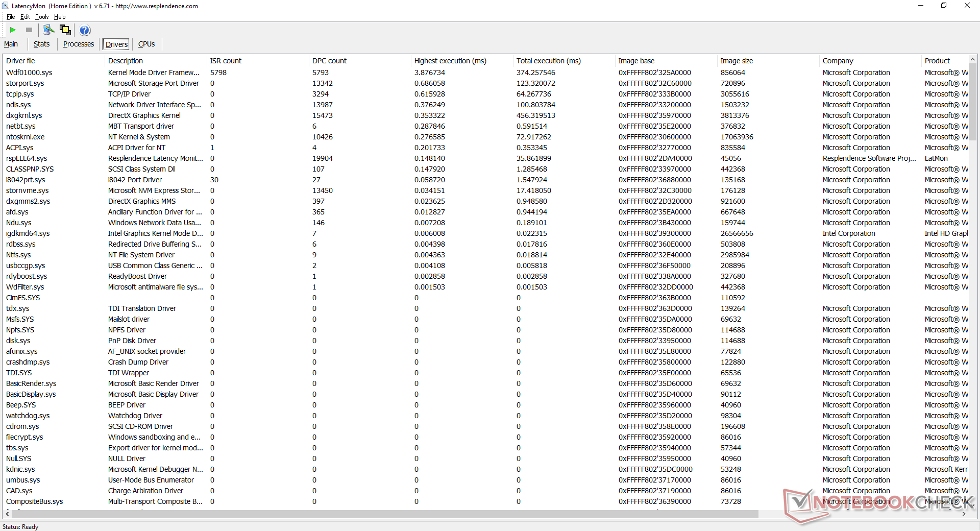Viewport: 980px width, 531px height.
Task: Open the Edit menu
Action: (x=25, y=17)
